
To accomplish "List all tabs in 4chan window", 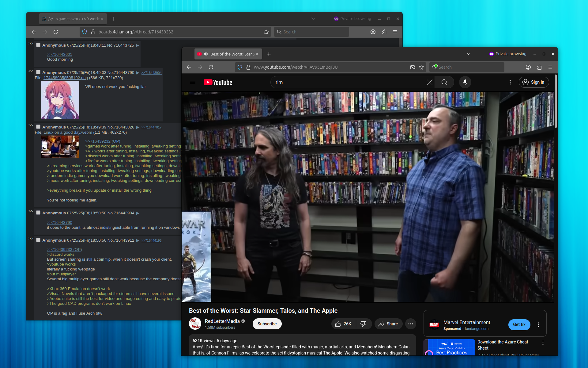I will pyautogui.click(x=313, y=19).
